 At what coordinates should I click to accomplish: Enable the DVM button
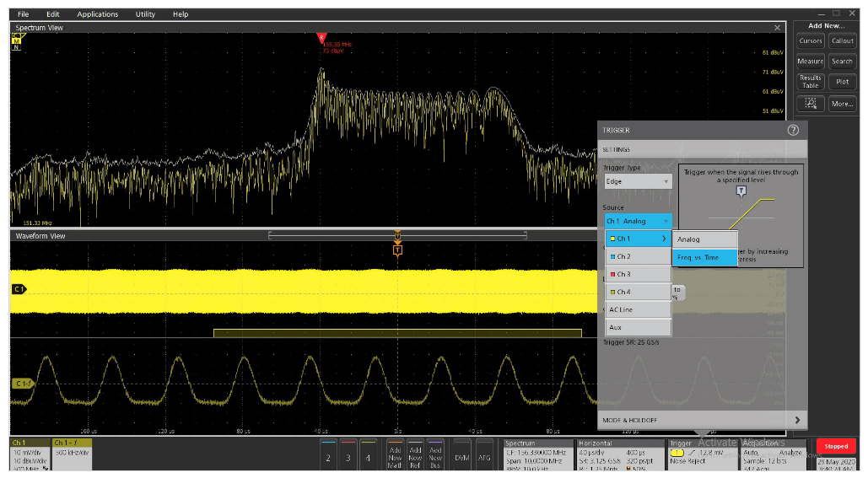pyautogui.click(x=461, y=456)
